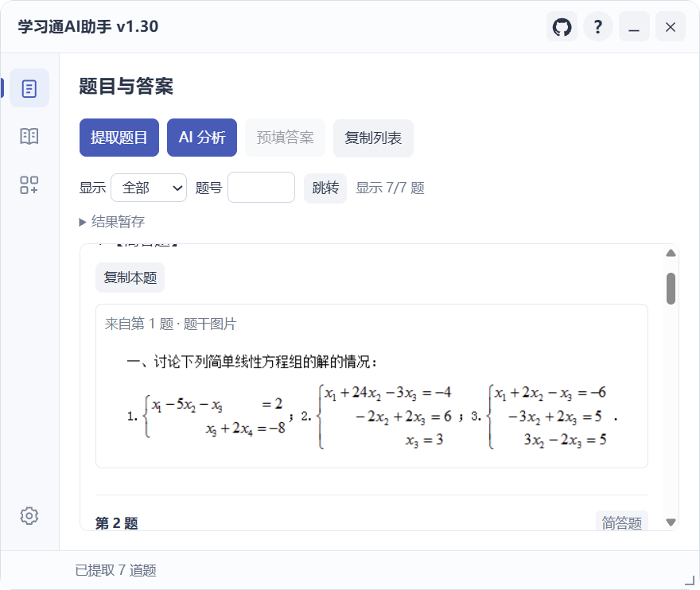Image resolution: width=700 pixels, height=590 pixels.
Task: Click the window resize grip corner
Action: [690, 580]
